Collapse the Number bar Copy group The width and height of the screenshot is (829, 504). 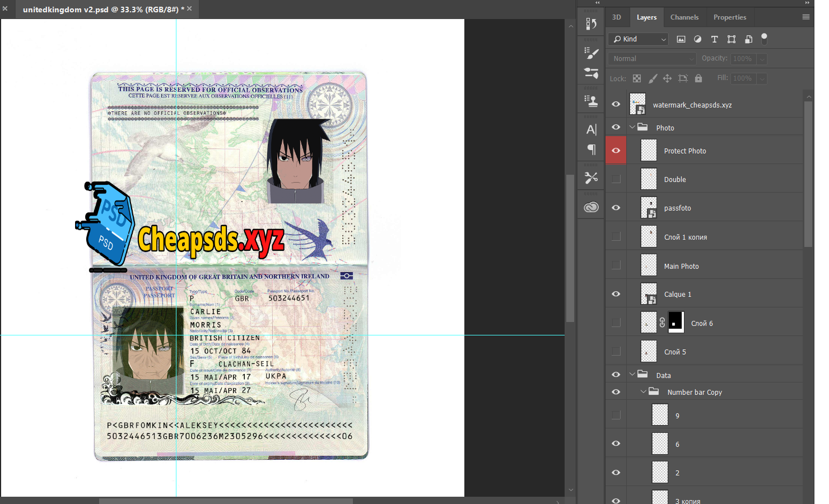644,392
